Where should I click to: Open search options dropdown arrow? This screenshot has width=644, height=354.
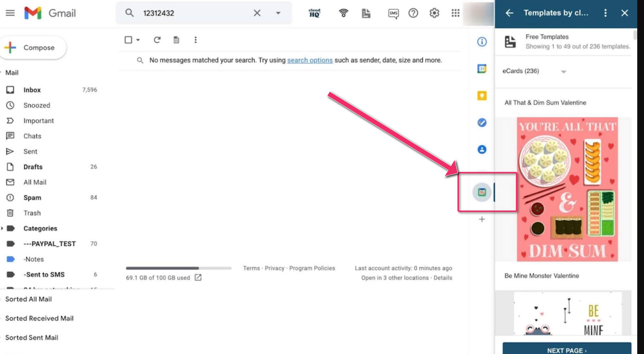[x=278, y=13]
